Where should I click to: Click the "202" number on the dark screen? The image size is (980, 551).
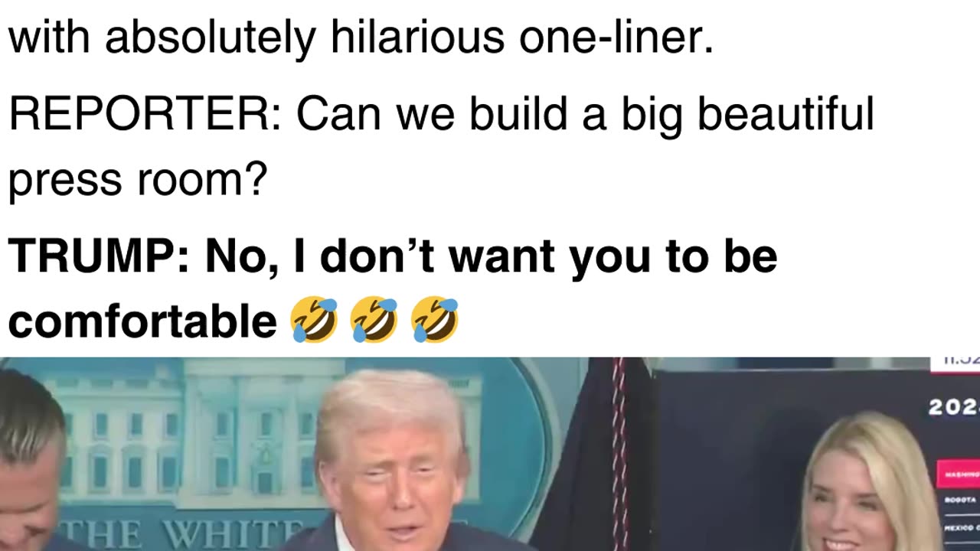[954, 407]
